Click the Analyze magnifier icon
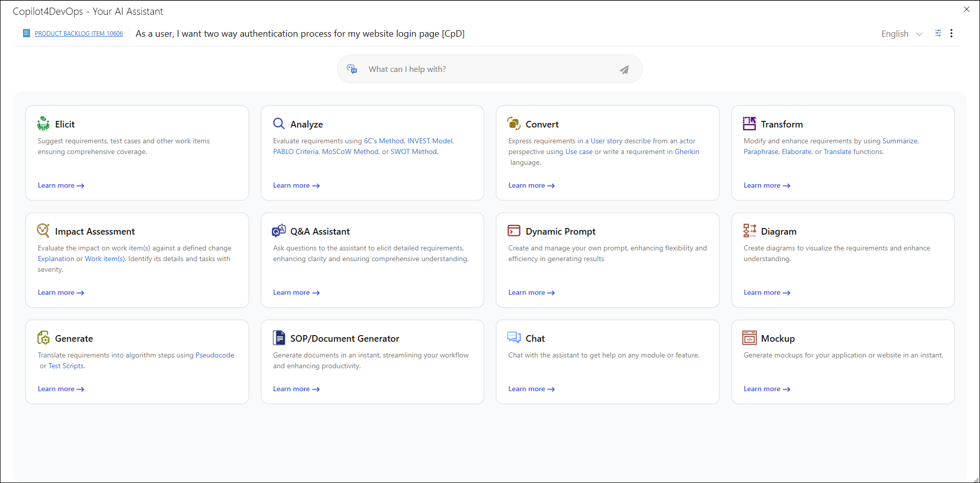This screenshot has height=483, width=980. tap(279, 124)
